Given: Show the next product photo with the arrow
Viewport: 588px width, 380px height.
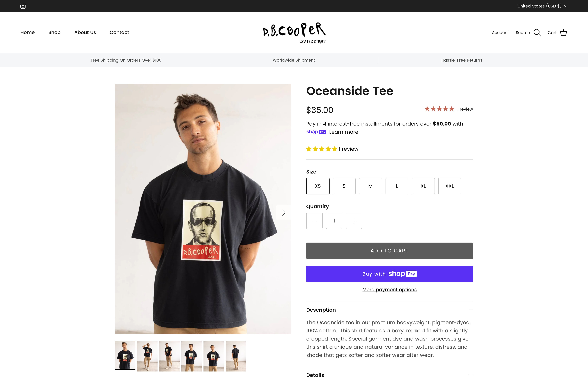Looking at the screenshot, I should (283, 212).
